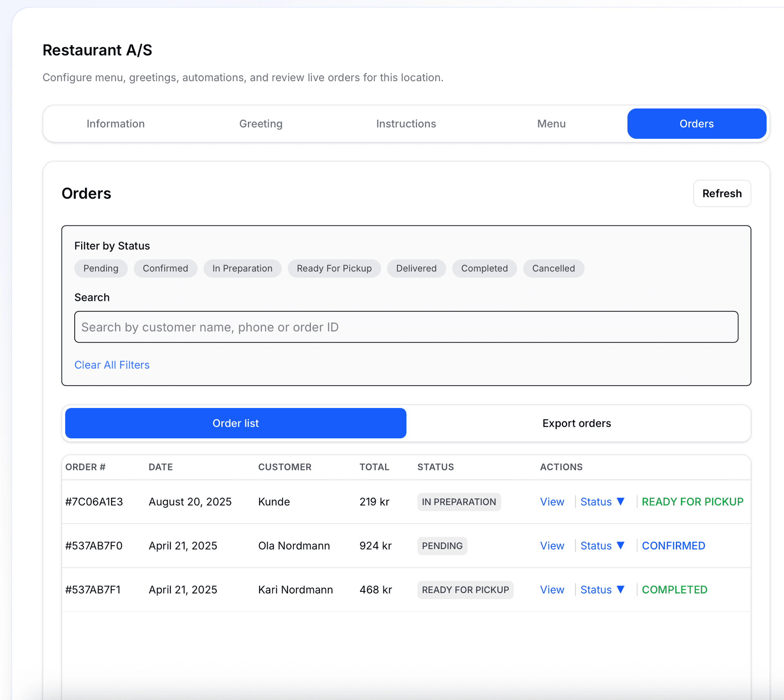
Task: Toggle the Delivered status filter
Action: point(416,268)
